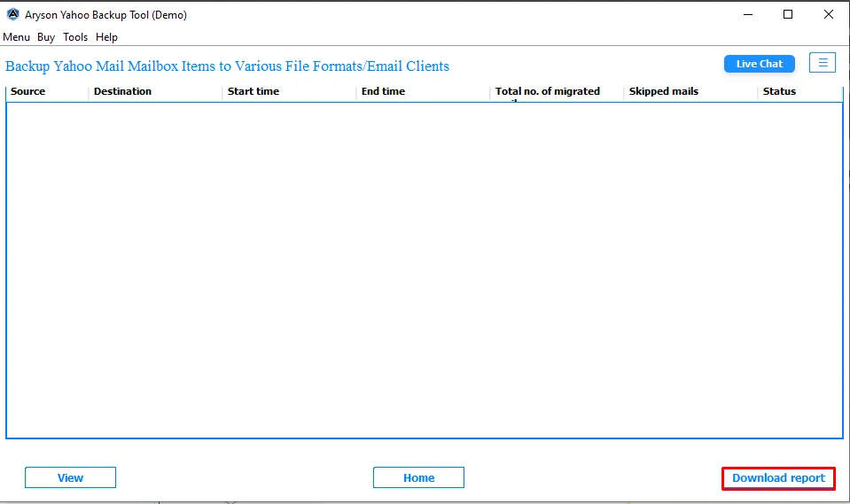Close the Aryson Yahoo Backup Tool window
850x504 pixels.
click(x=829, y=15)
